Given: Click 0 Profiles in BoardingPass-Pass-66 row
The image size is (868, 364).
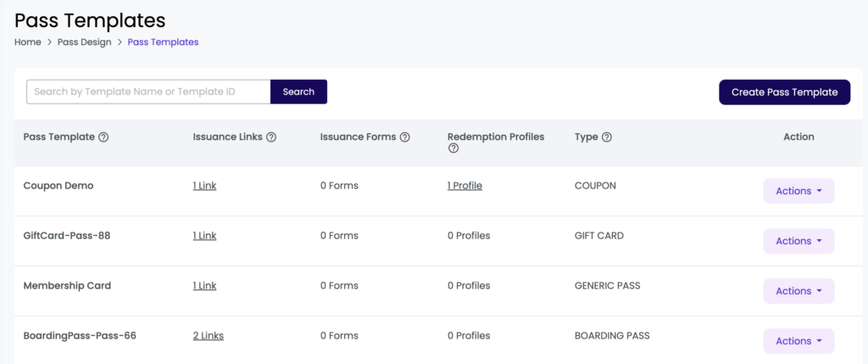Looking at the screenshot, I should [469, 336].
